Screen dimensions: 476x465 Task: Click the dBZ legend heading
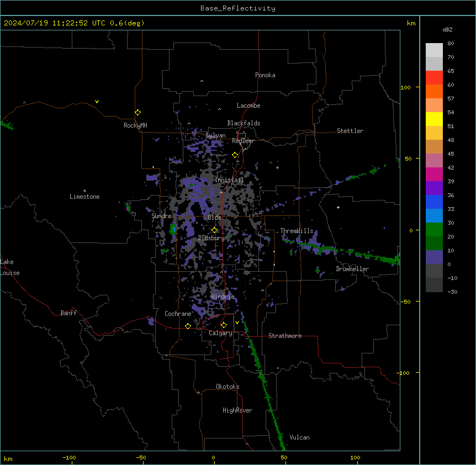[447, 29]
